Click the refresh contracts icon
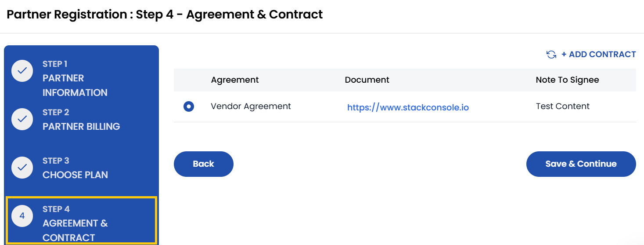644x245 pixels. point(551,55)
